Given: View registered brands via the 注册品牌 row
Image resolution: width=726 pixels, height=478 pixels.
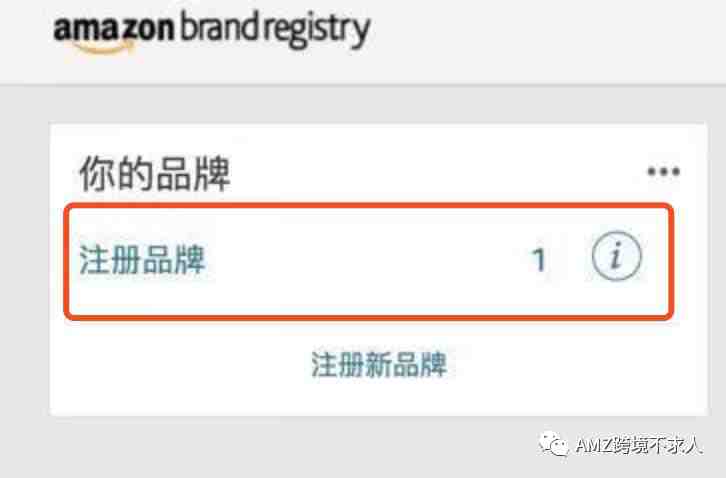Looking at the screenshot, I should 369,262.
